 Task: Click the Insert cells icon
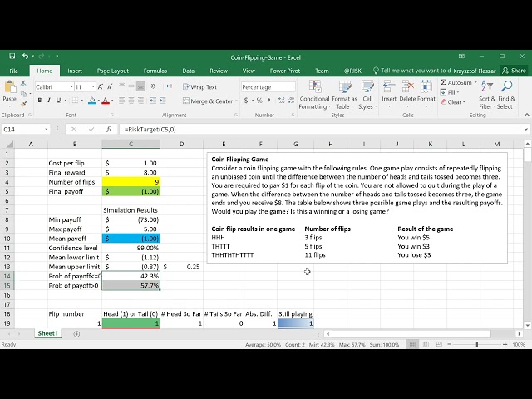click(x=389, y=86)
